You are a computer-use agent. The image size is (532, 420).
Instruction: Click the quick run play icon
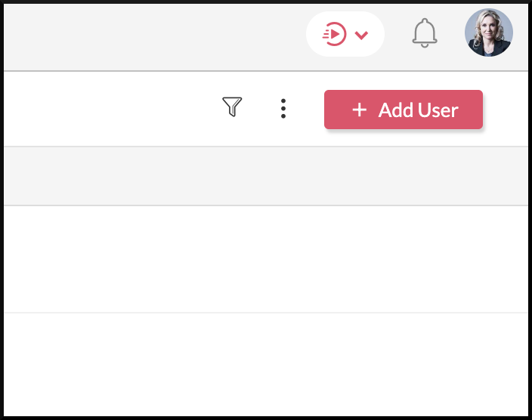[x=334, y=34]
